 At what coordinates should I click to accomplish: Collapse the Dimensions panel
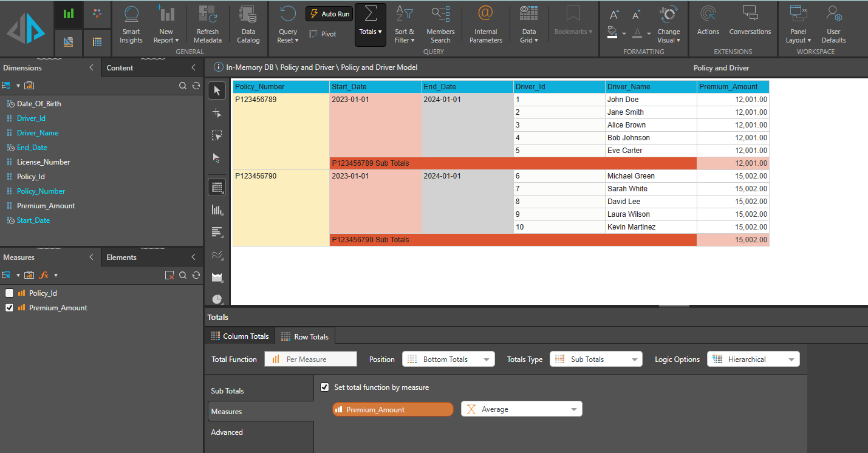[x=91, y=67]
